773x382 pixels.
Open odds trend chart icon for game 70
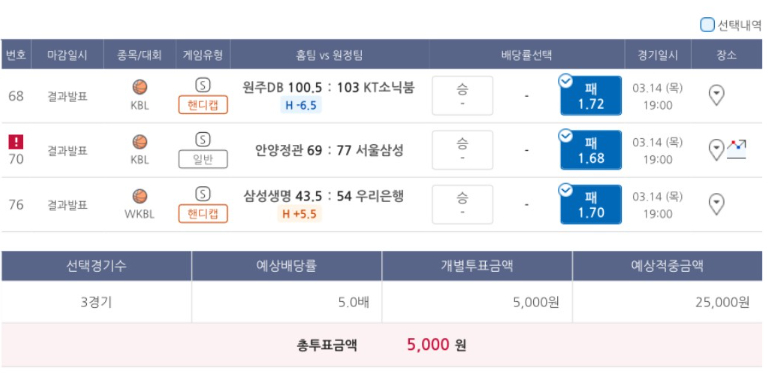(737, 149)
